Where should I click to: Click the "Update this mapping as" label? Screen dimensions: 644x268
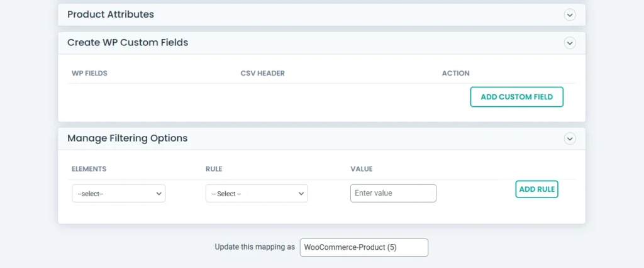(255, 247)
